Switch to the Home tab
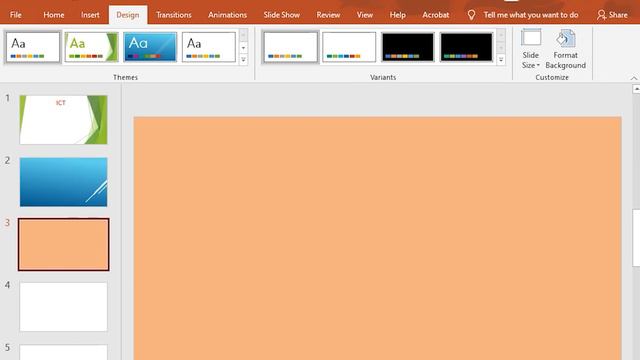 (53, 15)
